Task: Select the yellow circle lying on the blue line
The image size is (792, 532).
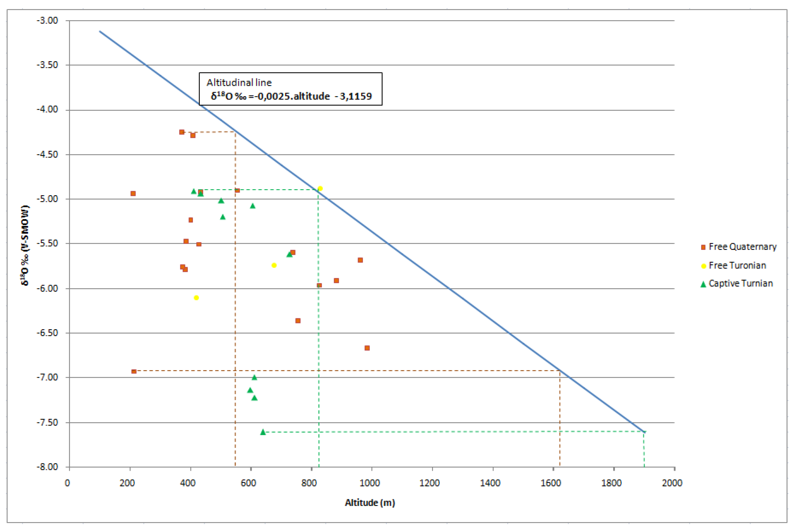Action: click(320, 188)
